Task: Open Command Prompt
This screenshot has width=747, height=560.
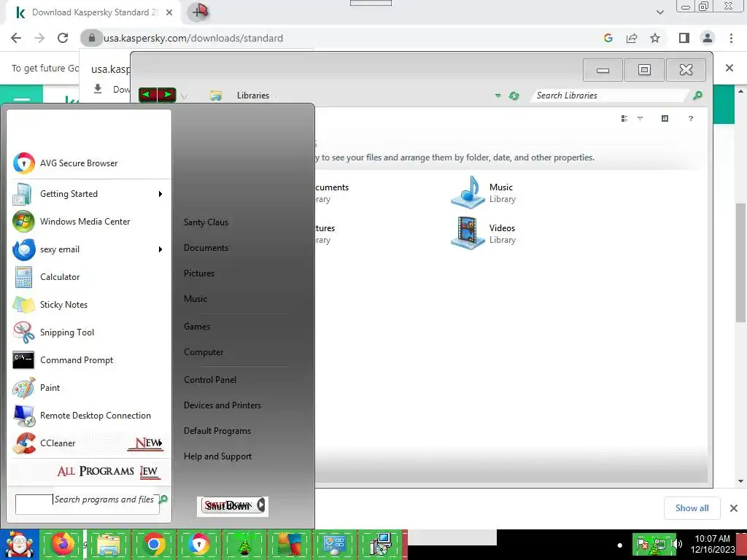Action: (88, 360)
